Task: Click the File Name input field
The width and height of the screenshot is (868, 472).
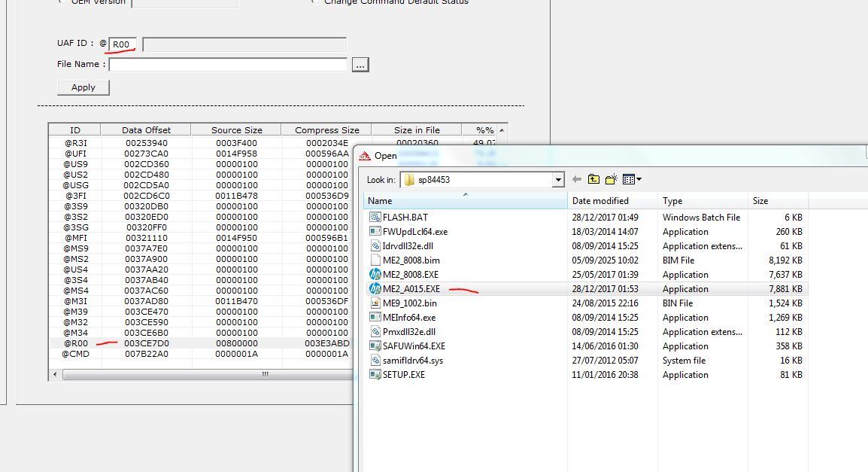Action: [x=228, y=65]
